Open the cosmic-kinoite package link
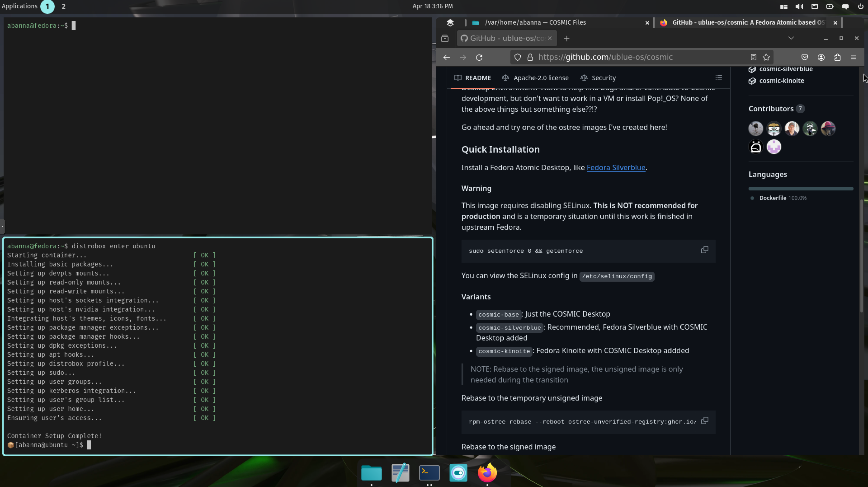Viewport: 868px width, 487px height. pyautogui.click(x=781, y=81)
